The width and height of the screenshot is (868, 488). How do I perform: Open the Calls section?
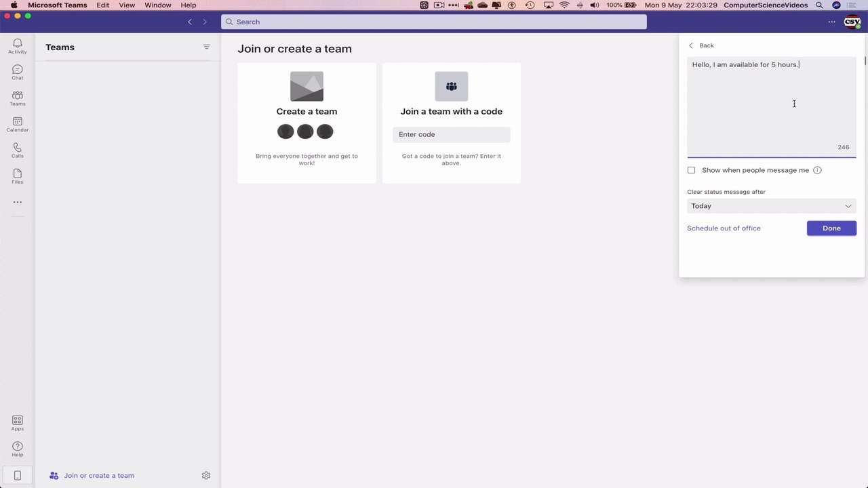(x=17, y=150)
